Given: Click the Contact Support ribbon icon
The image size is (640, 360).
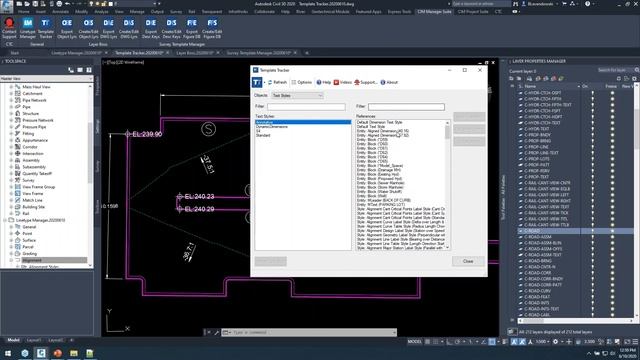Looking at the screenshot, I should 9,28.
